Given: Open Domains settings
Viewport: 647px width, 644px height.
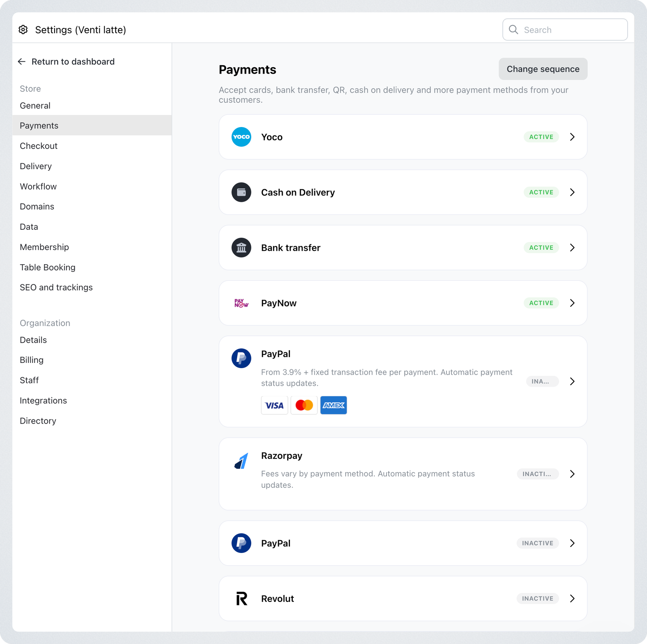Looking at the screenshot, I should click(x=92, y=206).
